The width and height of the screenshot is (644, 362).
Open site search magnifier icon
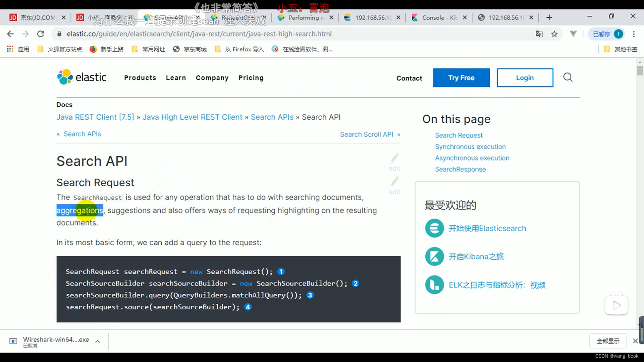pos(568,77)
